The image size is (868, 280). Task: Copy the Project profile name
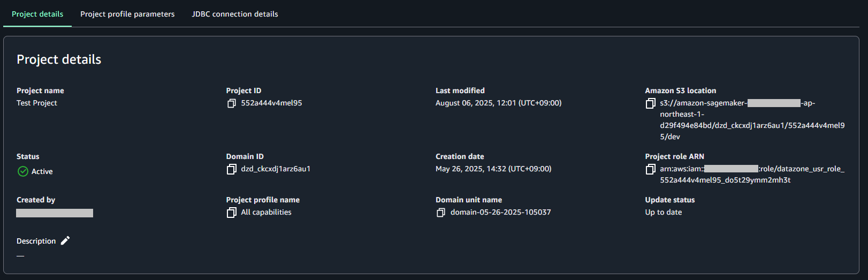231,213
